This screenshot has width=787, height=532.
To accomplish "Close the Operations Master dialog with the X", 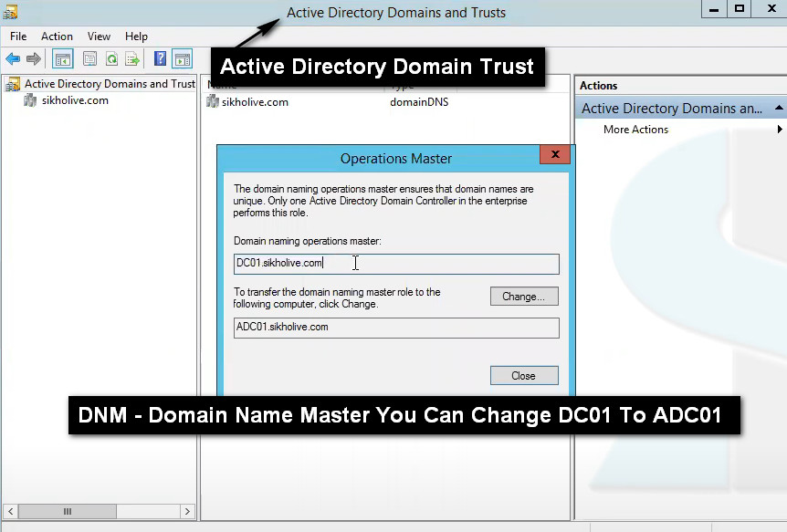I will (555, 154).
